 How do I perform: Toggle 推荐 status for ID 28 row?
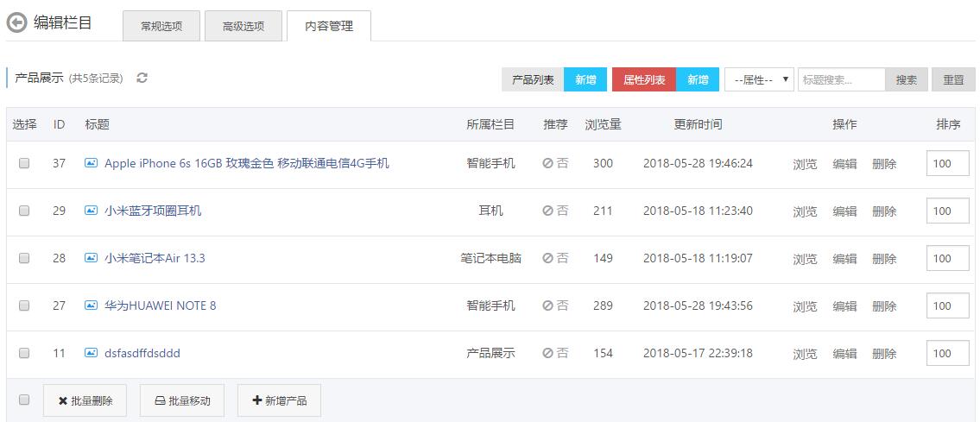(556, 258)
